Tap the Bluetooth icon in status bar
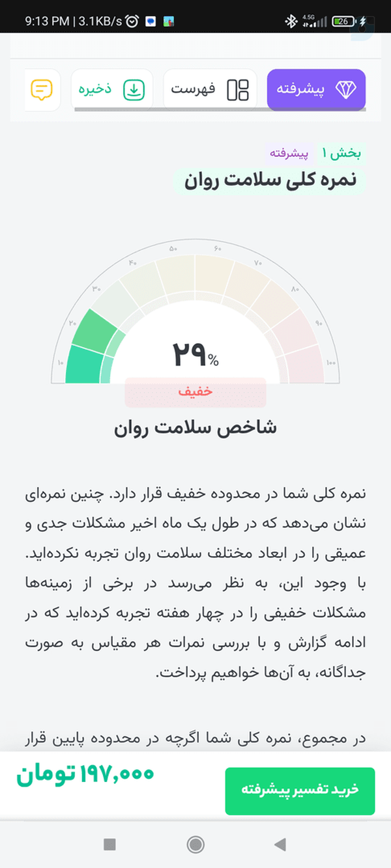 [x=291, y=21]
